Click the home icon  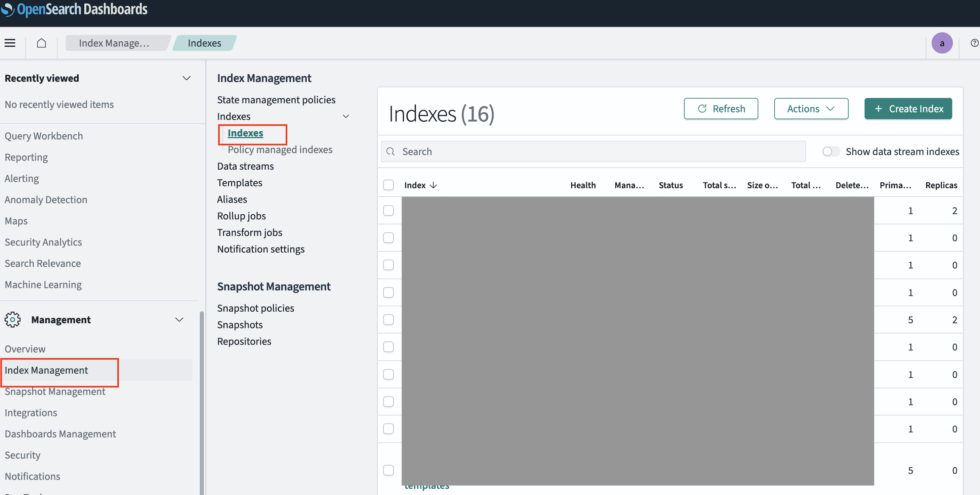pyautogui.click(x=41, y=43)
